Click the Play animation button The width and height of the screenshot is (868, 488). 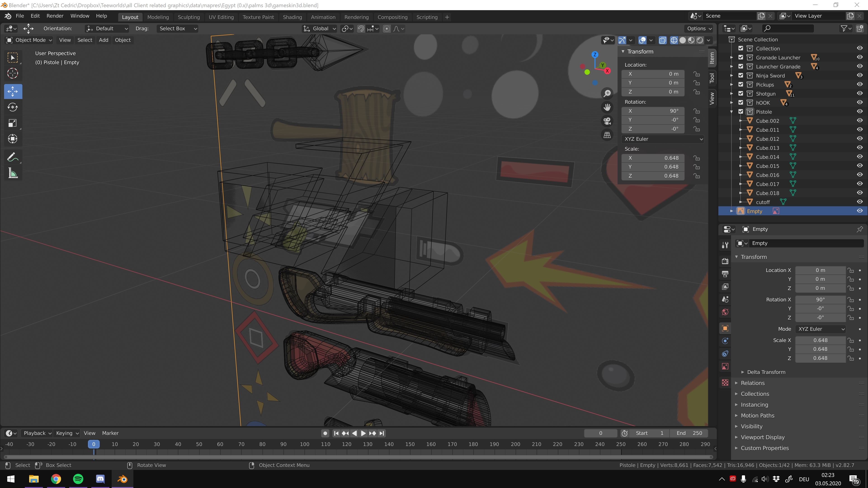point(363,433)
